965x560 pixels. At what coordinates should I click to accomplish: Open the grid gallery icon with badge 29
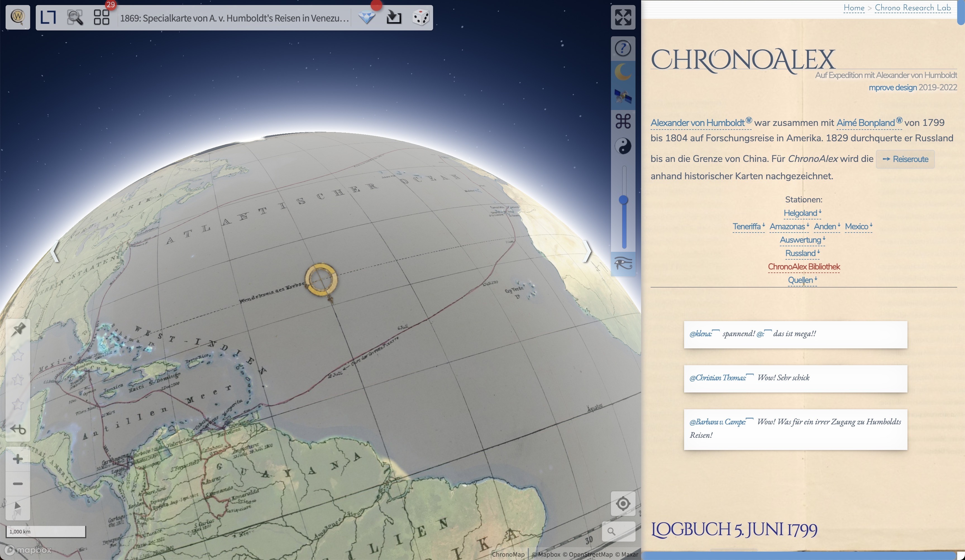click(x=101, y=17)
